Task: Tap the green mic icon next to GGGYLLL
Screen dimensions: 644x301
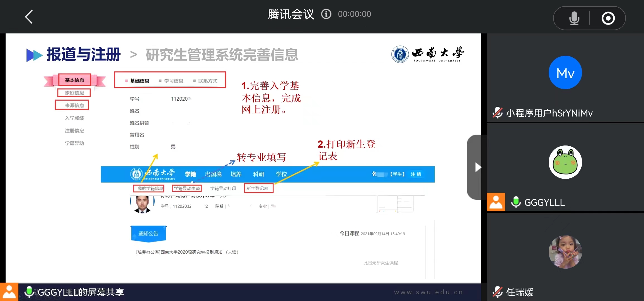Action: (x=516, y=202)
